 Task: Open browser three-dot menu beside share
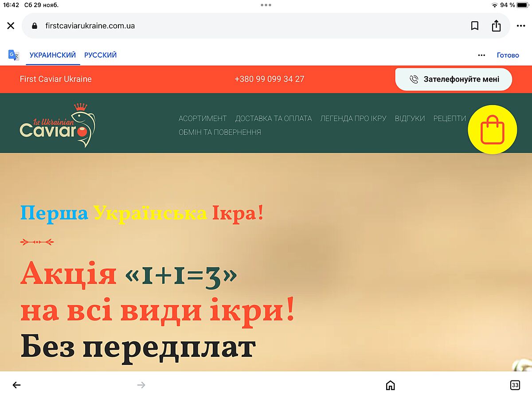coord(520,26)
